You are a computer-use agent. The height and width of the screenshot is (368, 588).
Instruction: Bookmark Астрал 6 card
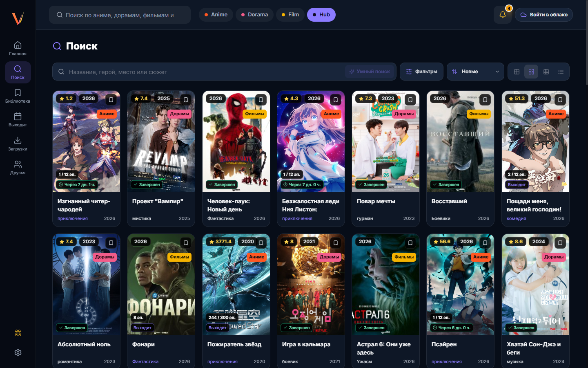pyautogui.click(x=410, y=243)
